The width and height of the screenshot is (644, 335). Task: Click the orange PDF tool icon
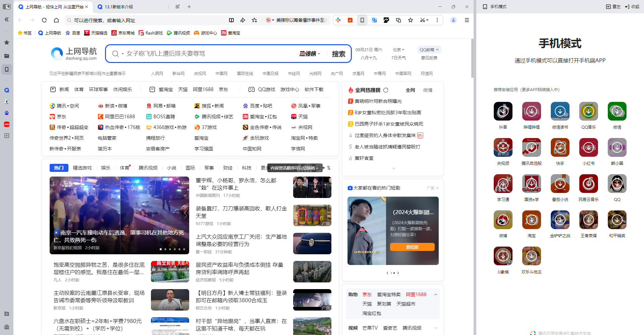click(350, 20)
